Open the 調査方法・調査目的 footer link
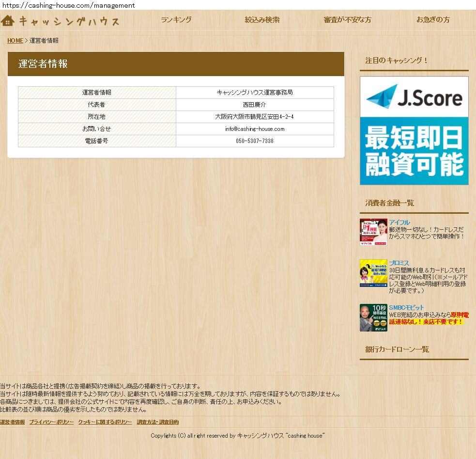The image size is (476, 459). [158, 422]
